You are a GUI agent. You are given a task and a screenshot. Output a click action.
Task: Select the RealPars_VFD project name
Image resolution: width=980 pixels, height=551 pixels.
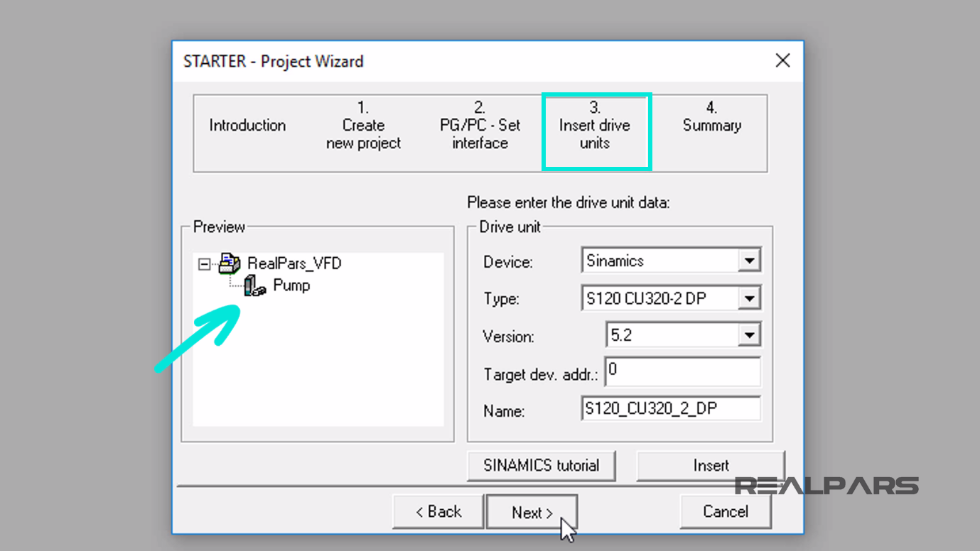(x=294, y=263)
